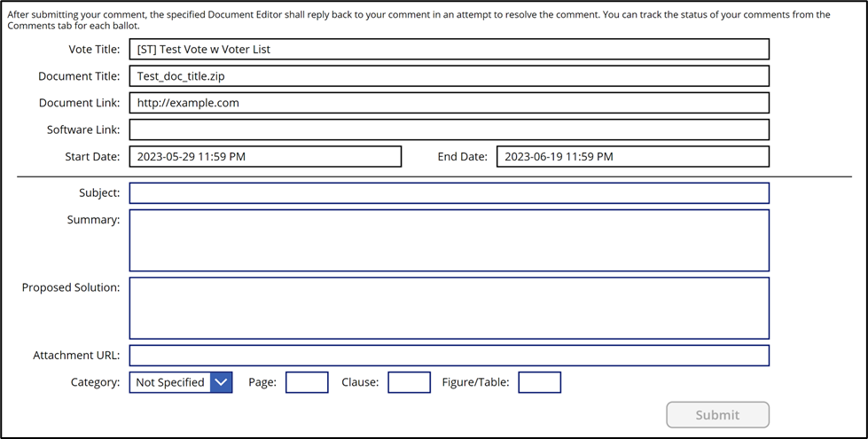The image size is (868, 439).
Task: Select the Document Title text box
Action: tap(449, 76)
